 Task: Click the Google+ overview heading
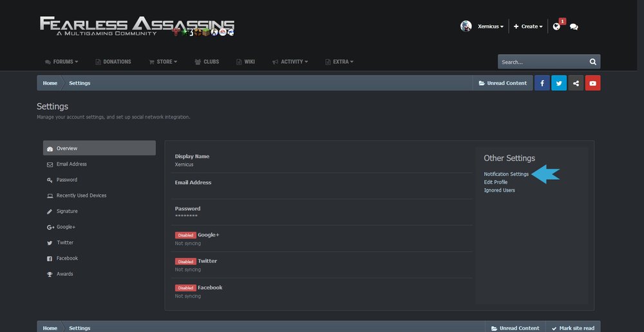(x=209, y=235)
